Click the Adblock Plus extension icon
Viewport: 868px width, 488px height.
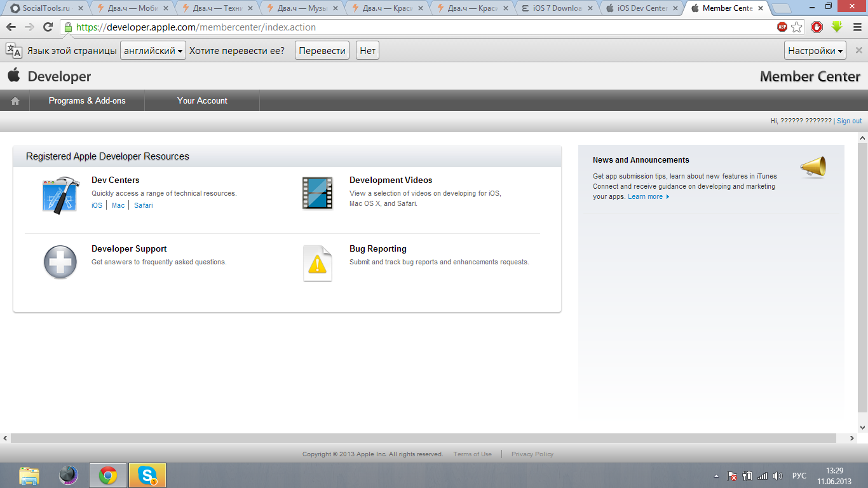[x=782, y=27]
